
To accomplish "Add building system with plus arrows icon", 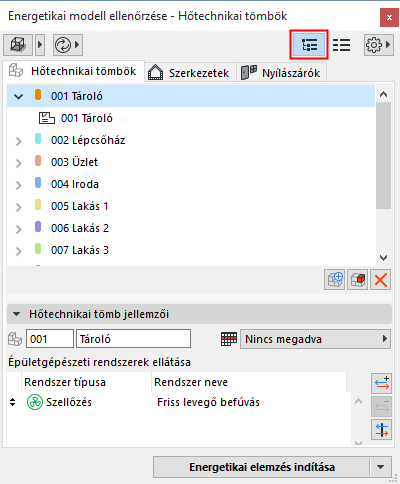I will point(381,384).
